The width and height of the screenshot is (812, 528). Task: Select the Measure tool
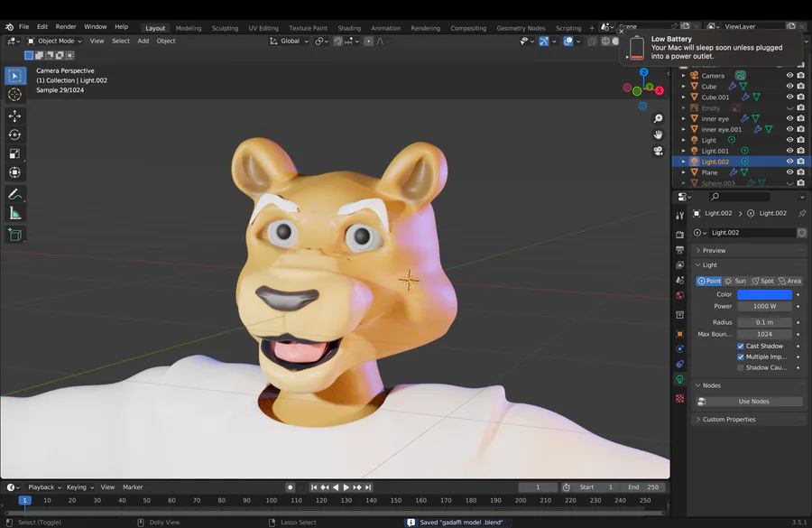(x=15, y=214)
